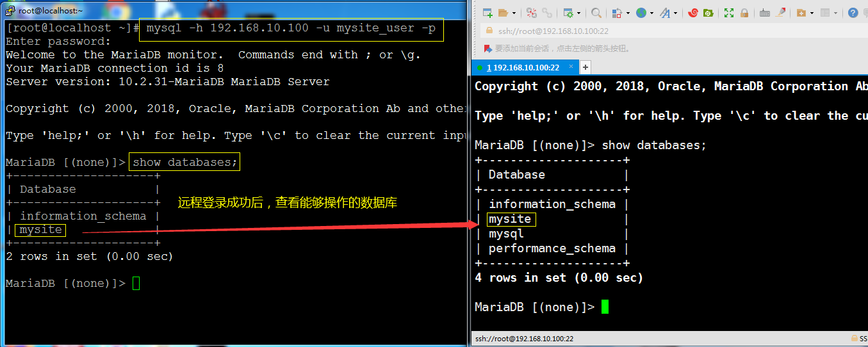The height and width of the screenshot is (347, 868).
Task: Expand the globe encoding dropdown arrow
Action: point(651,13)
